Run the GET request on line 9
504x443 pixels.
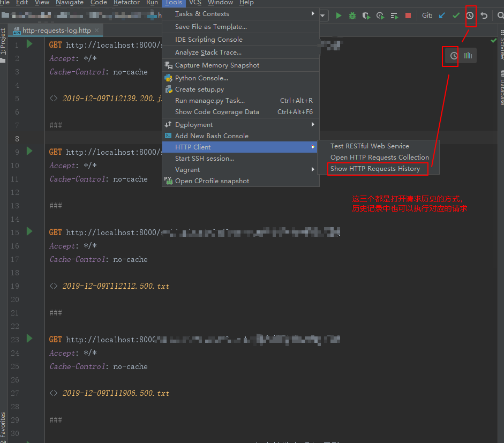[x=30, y=152]
